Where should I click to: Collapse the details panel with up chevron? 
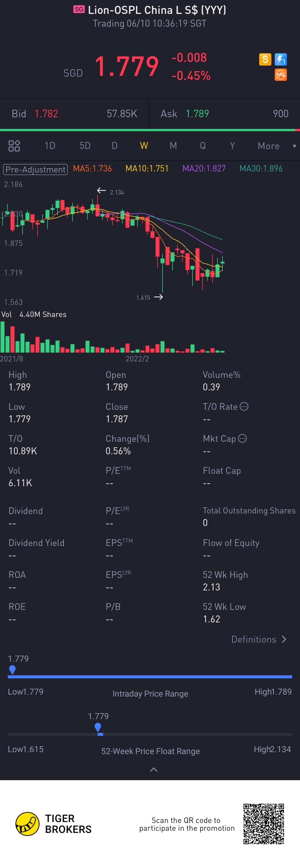(154, 769)
